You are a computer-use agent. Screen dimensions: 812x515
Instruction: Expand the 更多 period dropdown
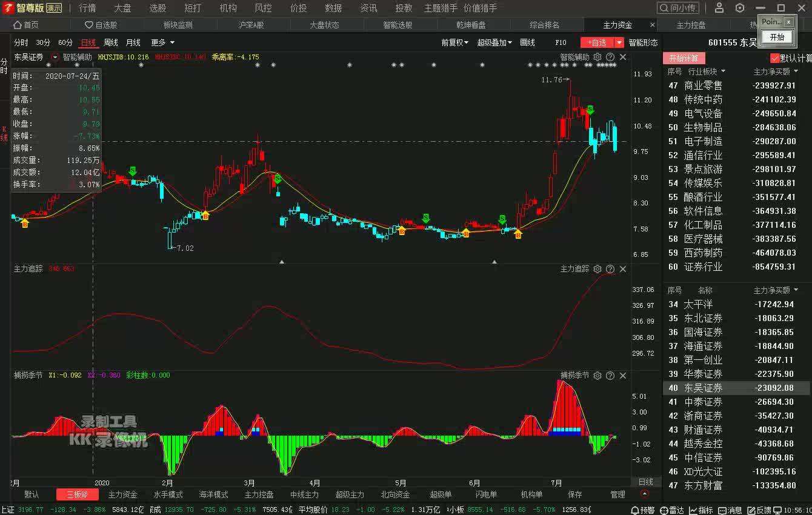[x=162, y=42]
